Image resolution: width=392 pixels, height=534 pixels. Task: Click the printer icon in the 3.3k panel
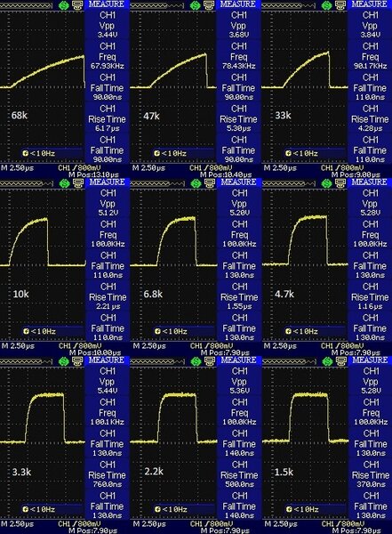78,361
